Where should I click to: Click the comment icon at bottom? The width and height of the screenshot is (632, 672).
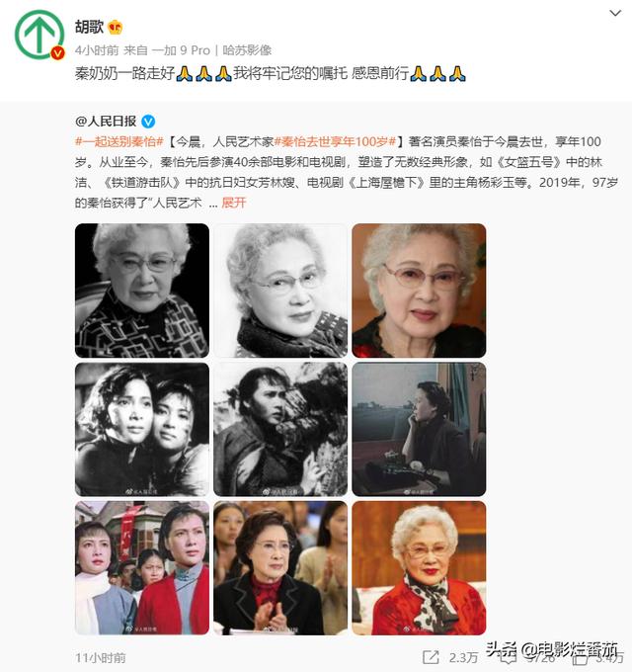click(x=507, y=657)
